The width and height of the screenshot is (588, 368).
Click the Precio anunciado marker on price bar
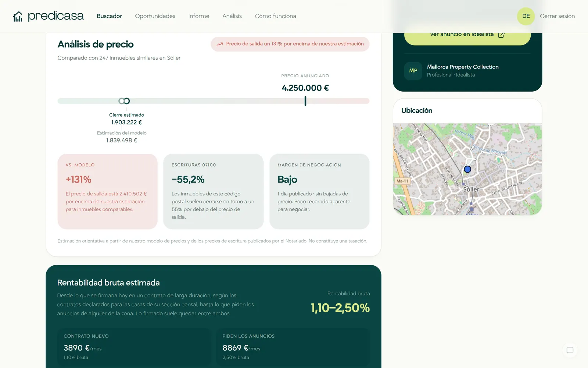pos(305,101)
